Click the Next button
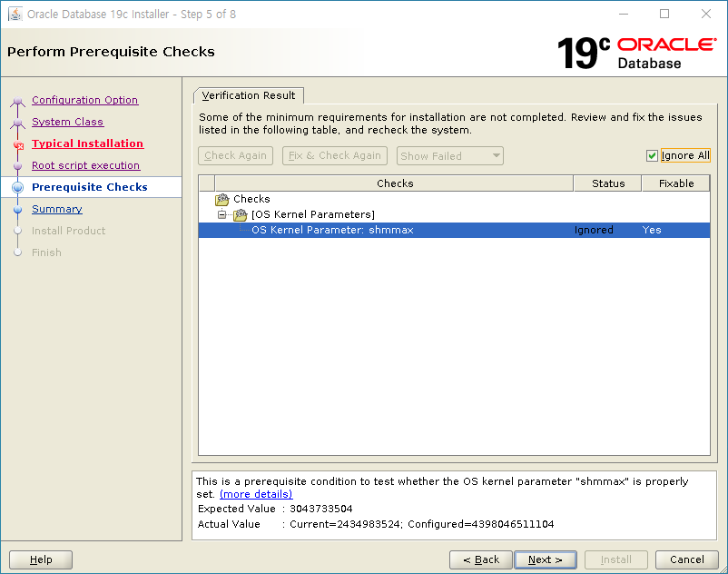Image resolution: width=728 pixels, height=574 pixels. click(x=546, y=559)
